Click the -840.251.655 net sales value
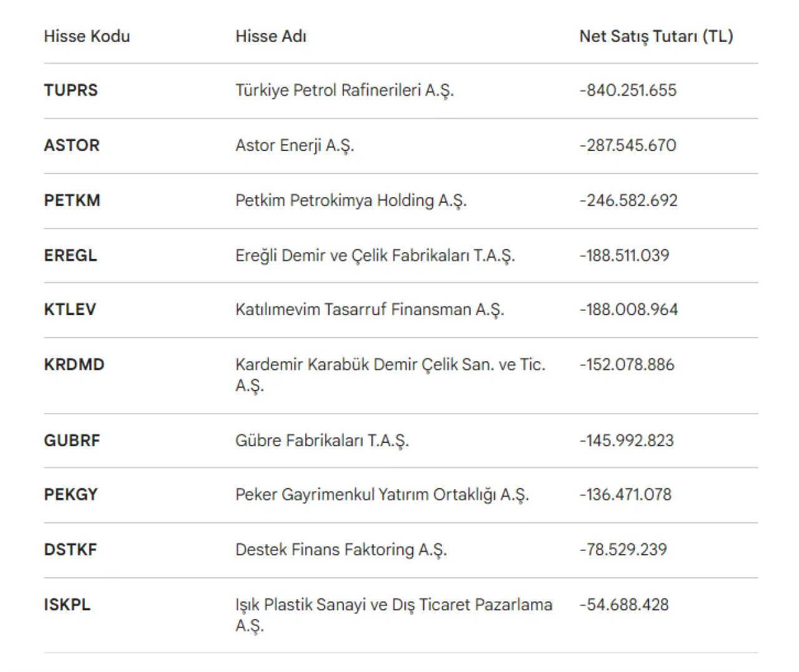The image size is (799, 672). pos(628,90)
